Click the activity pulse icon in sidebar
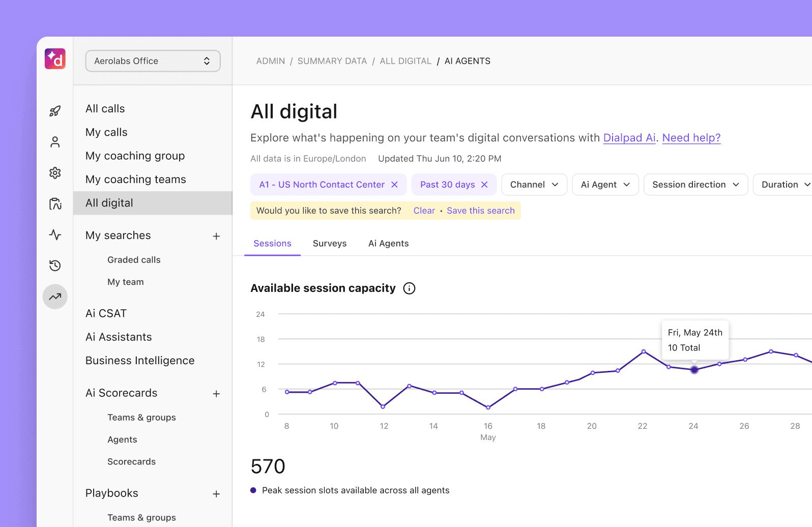The height and width of the screenshot is (527, 812). [55, 235]
